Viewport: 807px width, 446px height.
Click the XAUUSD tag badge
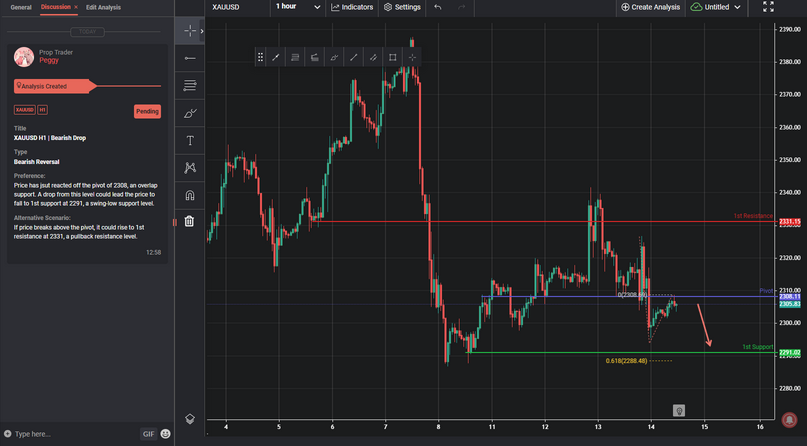tap(24, 110)
